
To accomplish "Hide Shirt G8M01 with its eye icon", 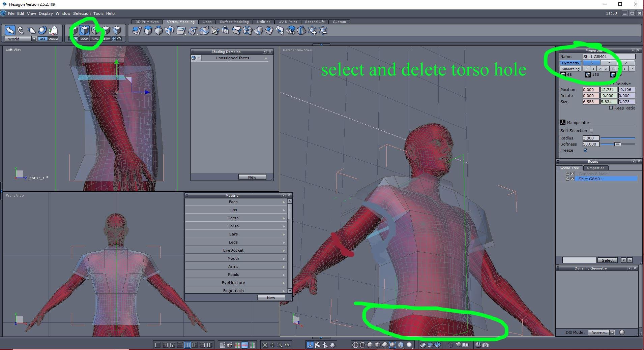I will (x=572, y=179).
